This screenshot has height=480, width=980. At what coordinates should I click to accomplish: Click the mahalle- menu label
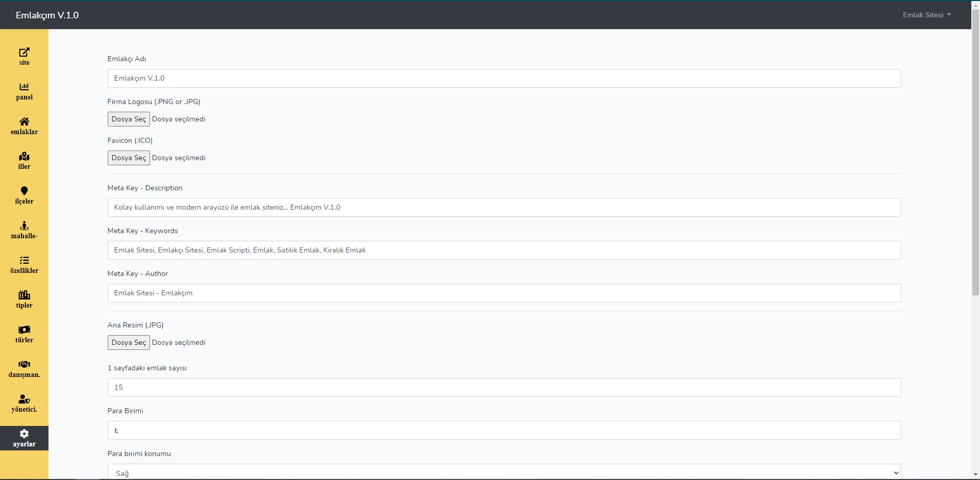point(24,236)
